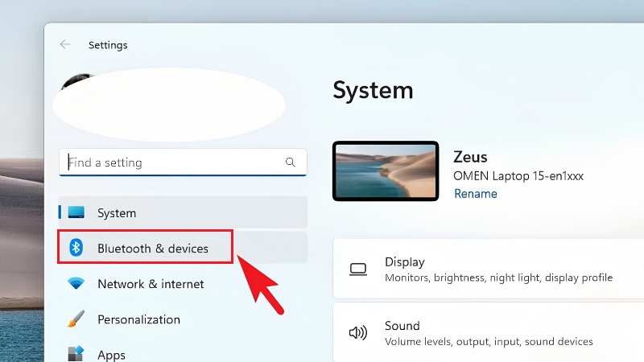The image size is (644, 362).
Task: Click the back arrow in Settings
Action: tap(65, 44)
